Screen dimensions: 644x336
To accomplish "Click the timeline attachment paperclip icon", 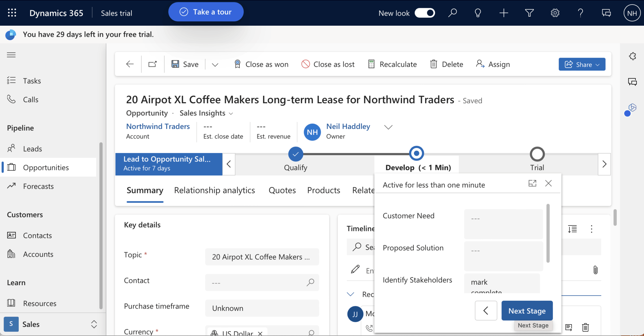I will tap(595, 270).
